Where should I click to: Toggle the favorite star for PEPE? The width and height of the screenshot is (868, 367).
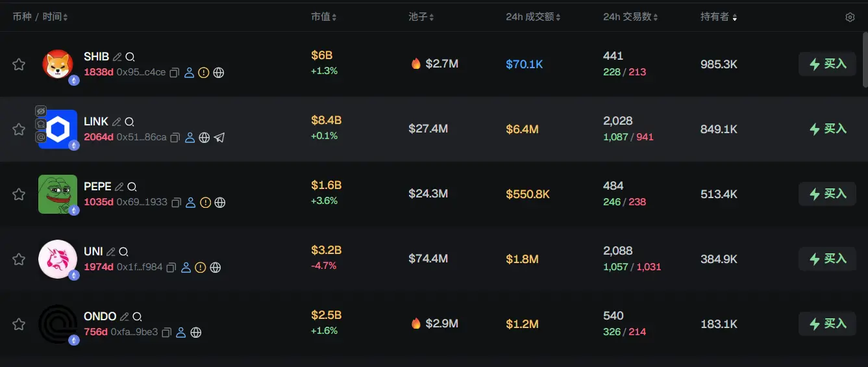click(19, 194)
